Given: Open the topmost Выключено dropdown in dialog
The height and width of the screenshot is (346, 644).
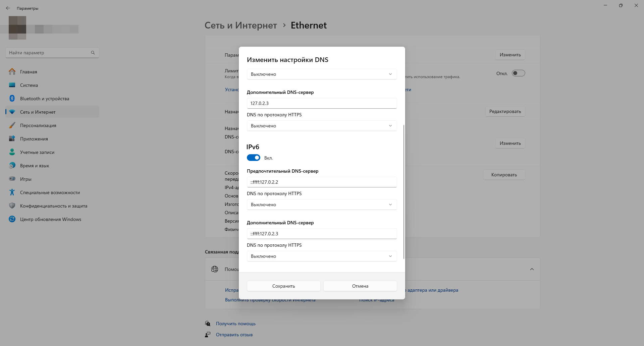Looking at the screenshot, I should pyautogui.click(x=322, y=74).
